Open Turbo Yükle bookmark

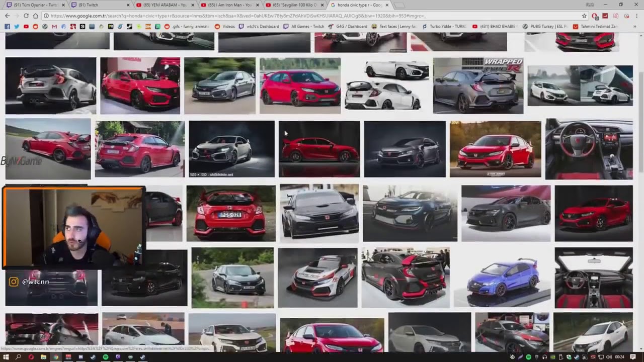tap(444, 26)
